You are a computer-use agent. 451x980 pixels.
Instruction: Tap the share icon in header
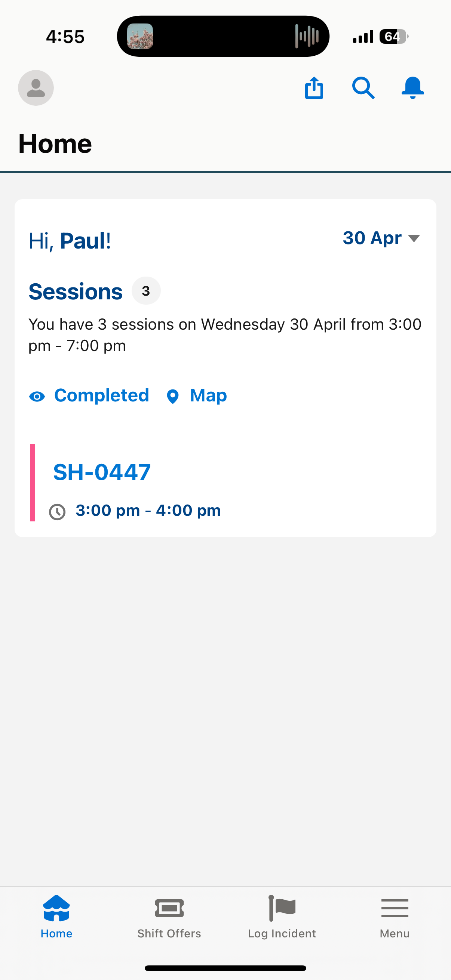point(314,88)
